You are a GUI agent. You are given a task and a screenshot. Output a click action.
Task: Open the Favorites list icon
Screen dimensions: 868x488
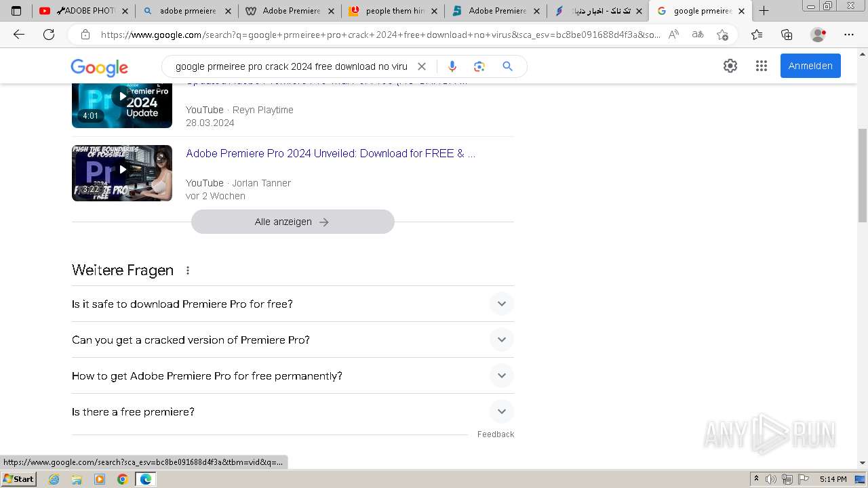point(757,35)
